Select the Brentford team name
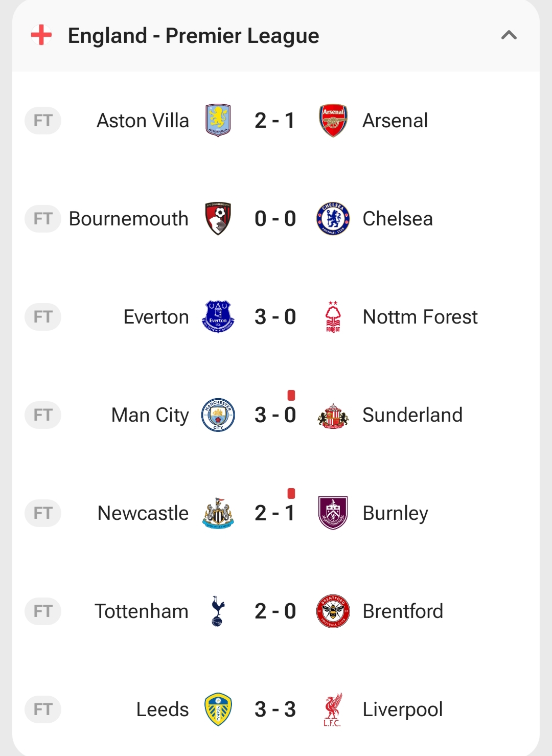This screenshot has height=756, width=552. tap(403, 611)
